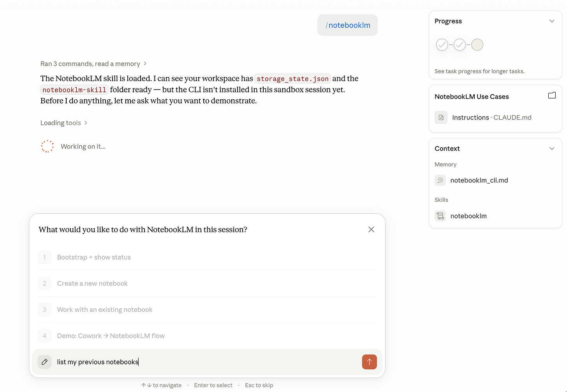The image size is (567, 392).
Task: Select option 2 Create a new notebook
Action: click(207, 283)
